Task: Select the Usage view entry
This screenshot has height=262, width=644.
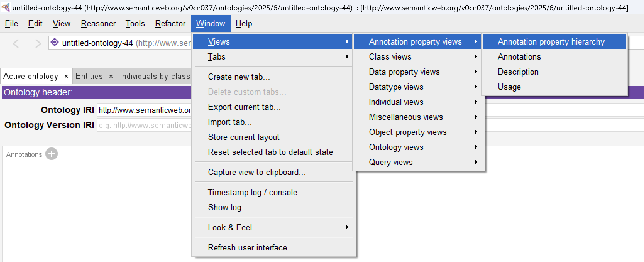Action: tap(554, 87)
